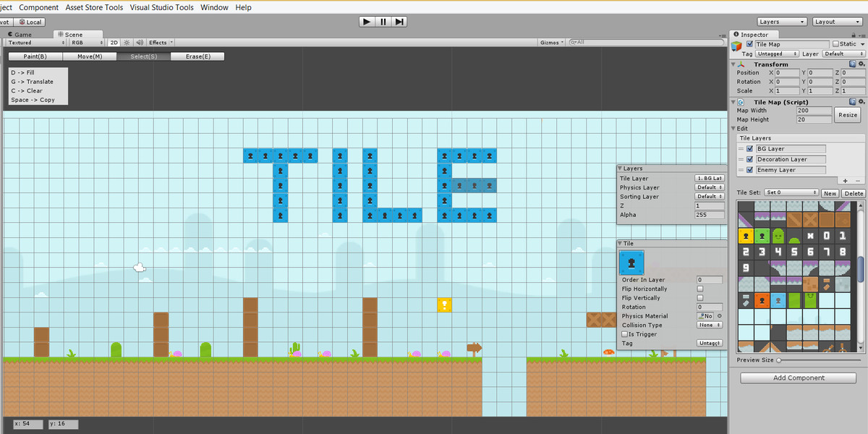The image size is (868, 434).
Task: Disable the BG Layer checkbox
Action: coord(749,148)
